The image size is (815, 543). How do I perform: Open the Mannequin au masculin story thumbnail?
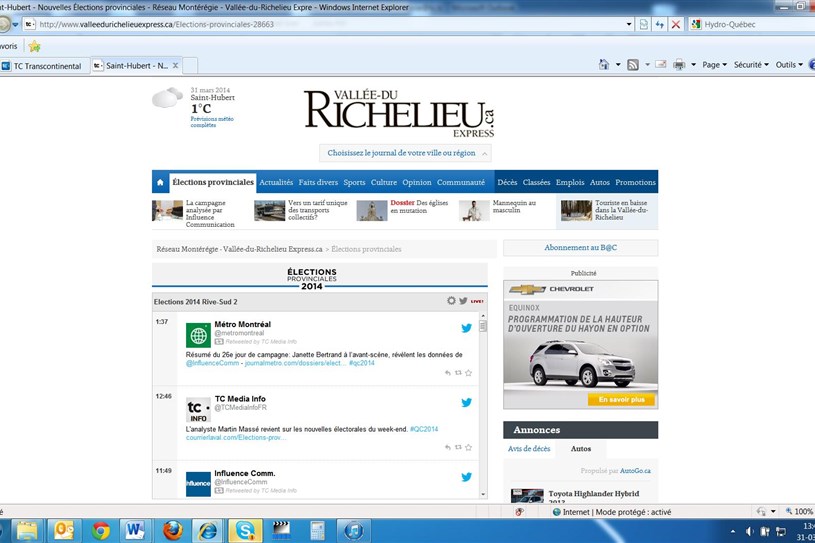(474, 210)
